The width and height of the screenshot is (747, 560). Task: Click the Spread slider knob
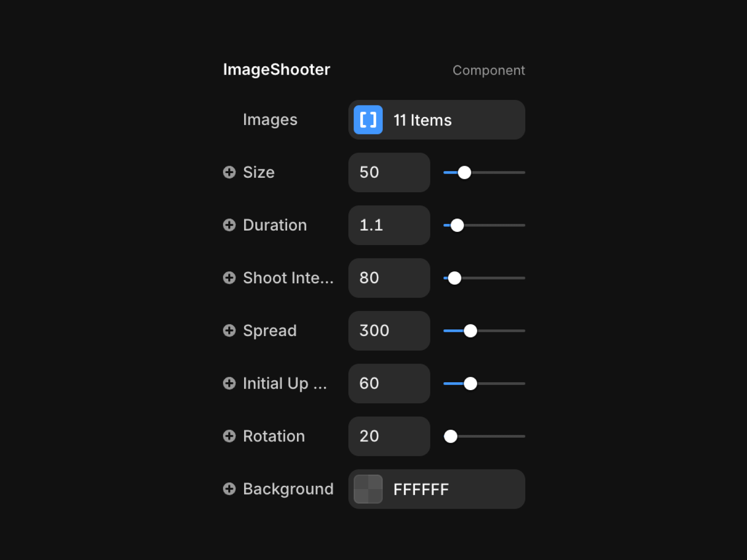(471, 331)
